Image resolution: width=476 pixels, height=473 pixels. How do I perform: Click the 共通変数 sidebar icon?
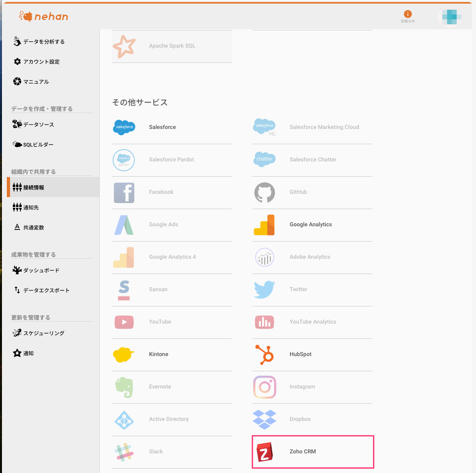point(17,227)
